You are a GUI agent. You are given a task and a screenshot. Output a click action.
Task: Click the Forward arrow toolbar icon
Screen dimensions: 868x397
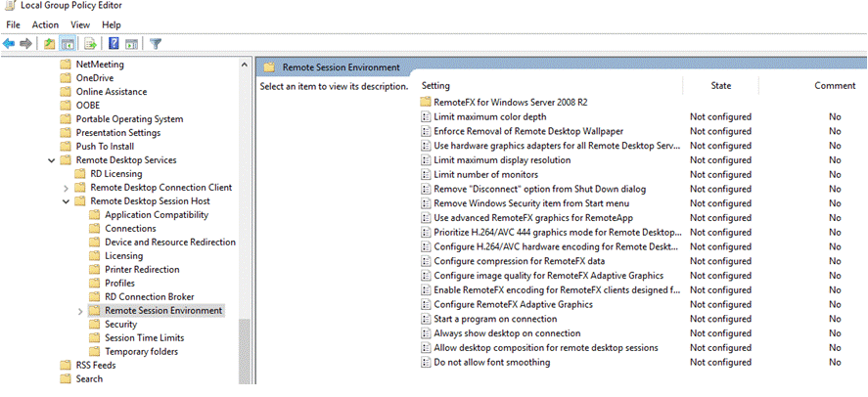[25, 44]
